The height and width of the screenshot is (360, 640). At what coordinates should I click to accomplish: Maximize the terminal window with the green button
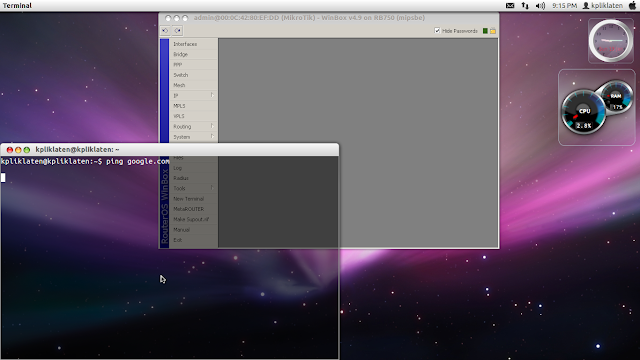(x=27, y=150)
